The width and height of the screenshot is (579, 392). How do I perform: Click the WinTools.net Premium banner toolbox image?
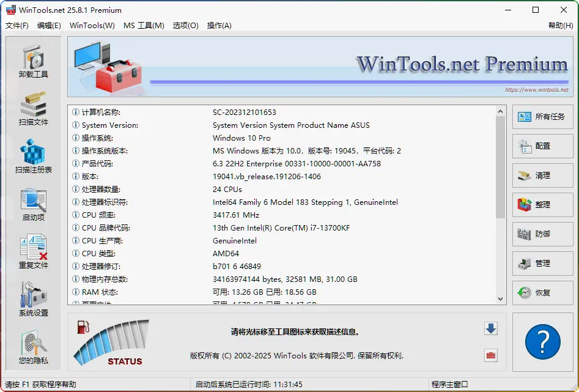point(108,67)
